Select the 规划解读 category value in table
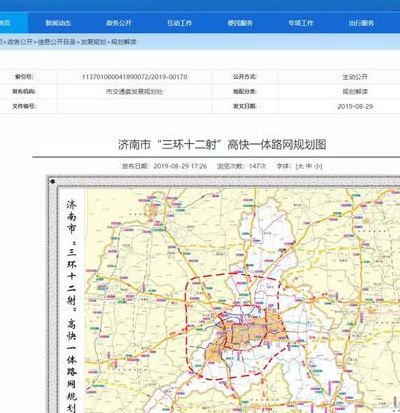The height and width of the screenshot is (413, 400). coord(355,91)
